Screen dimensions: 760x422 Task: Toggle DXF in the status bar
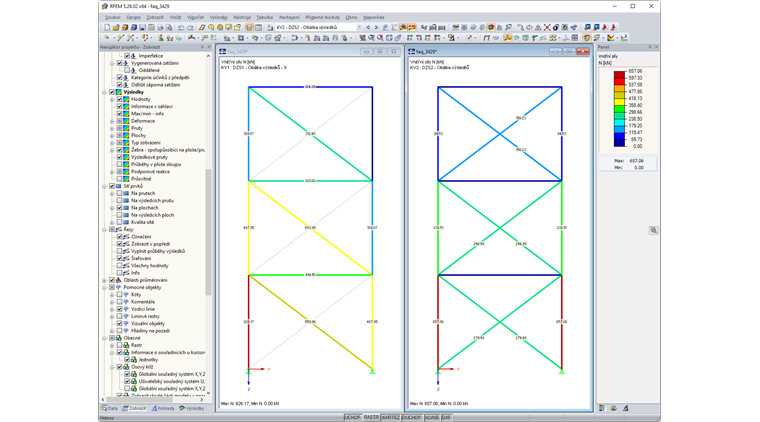pyautogui.click(x=446, y=418)
